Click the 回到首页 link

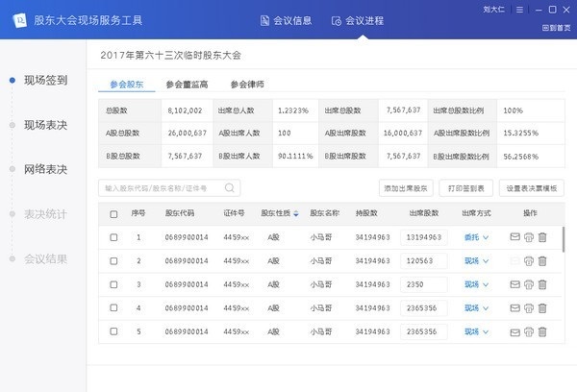tap(557, 28)
